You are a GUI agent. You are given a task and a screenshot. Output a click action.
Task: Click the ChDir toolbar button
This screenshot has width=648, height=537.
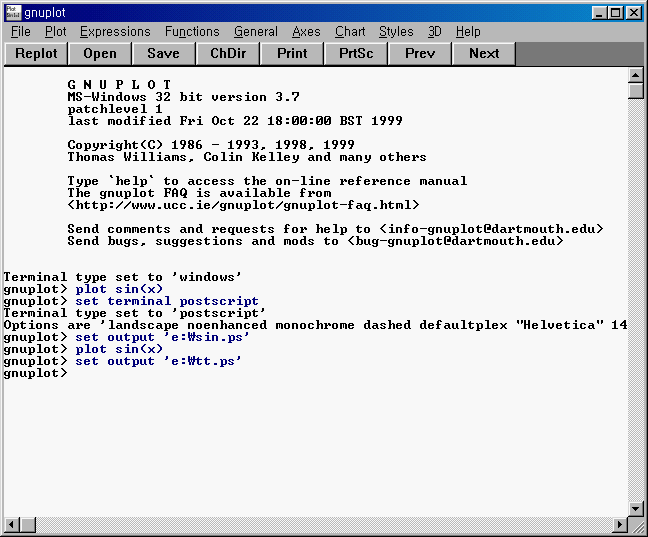pos(228,54)
